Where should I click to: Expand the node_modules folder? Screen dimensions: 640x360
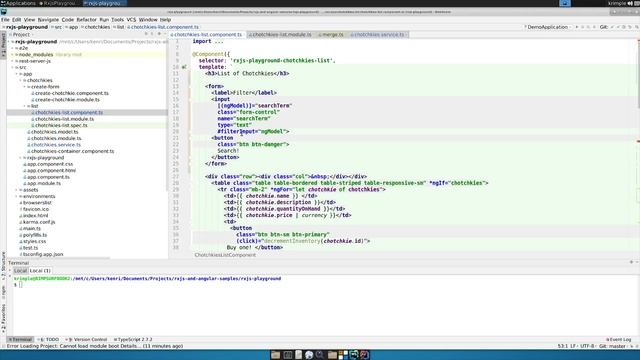(12, 55)
